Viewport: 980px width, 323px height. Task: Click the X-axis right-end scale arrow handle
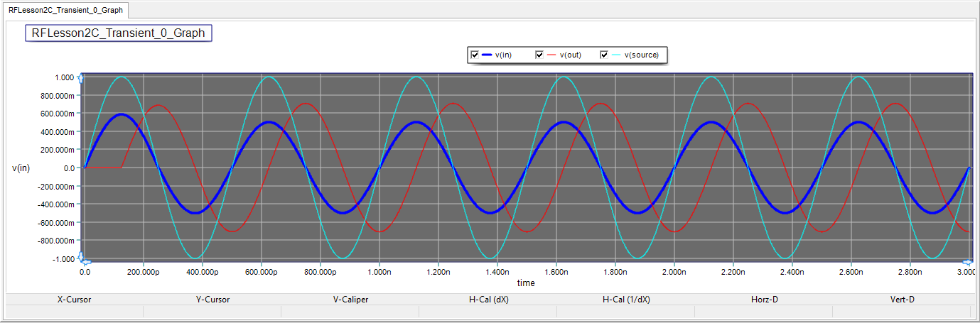point(967,262)
